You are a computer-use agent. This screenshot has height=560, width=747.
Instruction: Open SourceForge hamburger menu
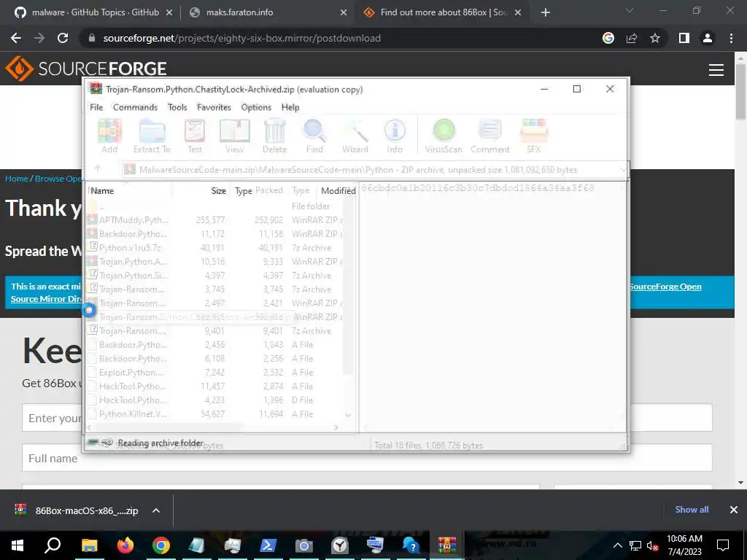click(x=716, y=69)
